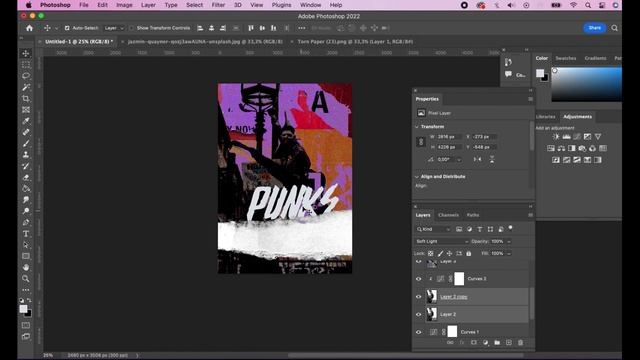Select the Layer 2 copy thumbnail

431,296
